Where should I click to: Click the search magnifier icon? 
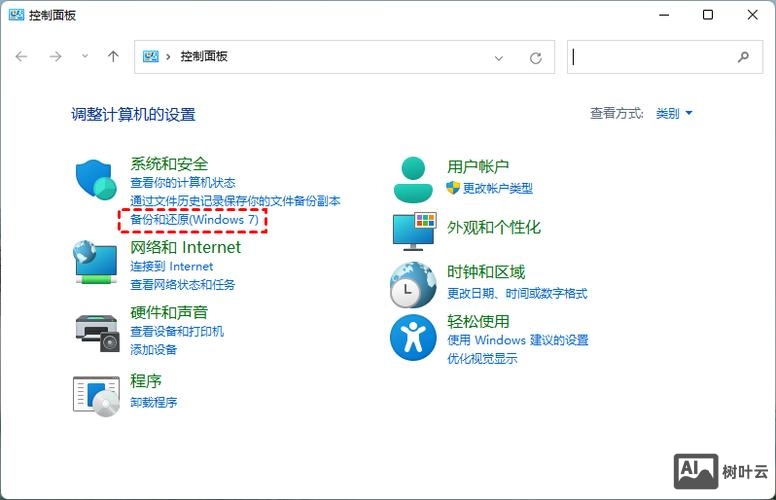point(743,57)
